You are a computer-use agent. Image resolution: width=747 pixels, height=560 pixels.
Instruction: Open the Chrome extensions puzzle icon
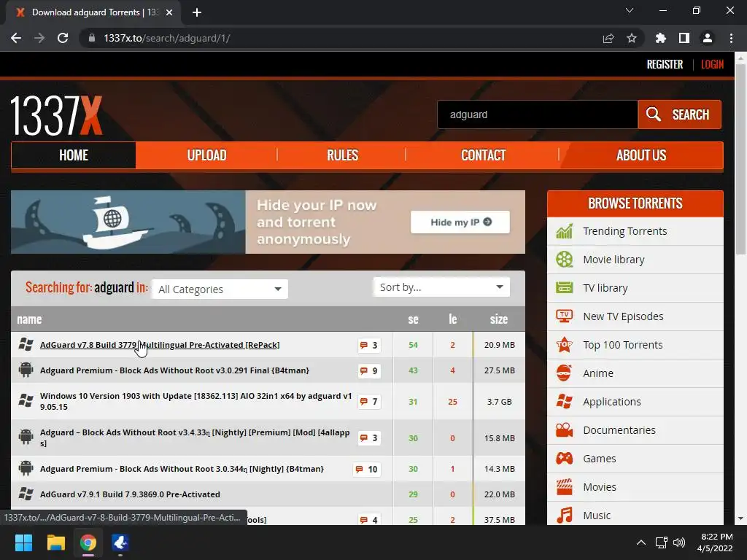point(661,38)
